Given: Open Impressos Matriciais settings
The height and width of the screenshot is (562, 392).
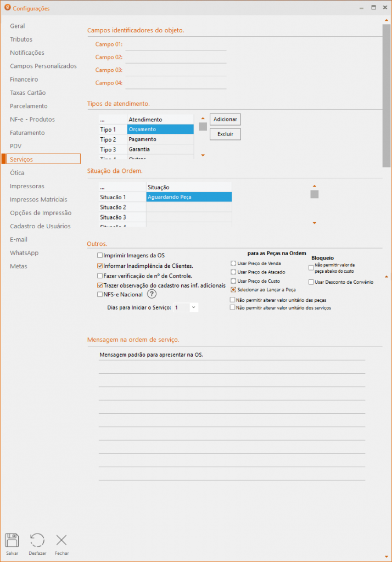Looking at the screenshot, I should pos(38,200).
